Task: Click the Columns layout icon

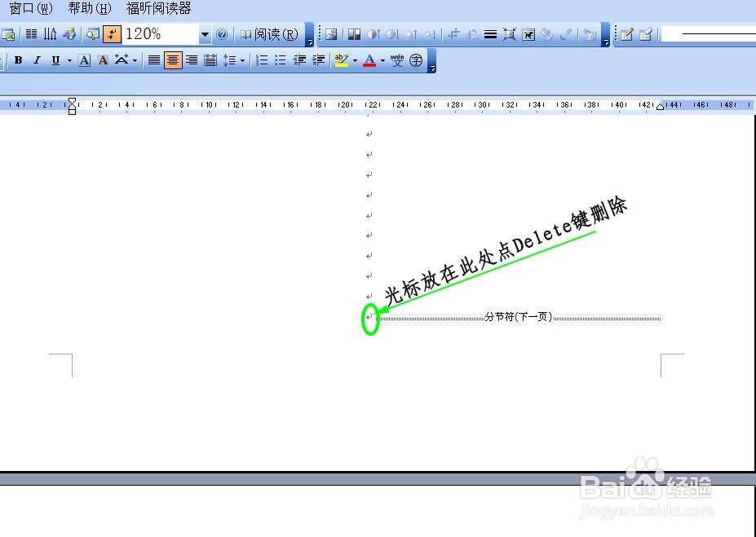Action: pyautogui.click(x=31, y=34)
